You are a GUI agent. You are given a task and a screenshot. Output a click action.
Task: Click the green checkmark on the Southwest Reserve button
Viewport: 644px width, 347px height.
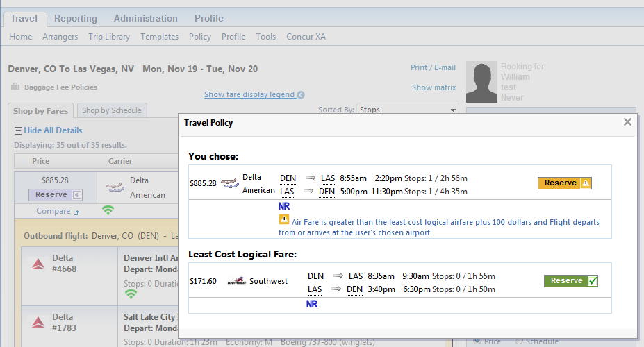pos(593,281)
